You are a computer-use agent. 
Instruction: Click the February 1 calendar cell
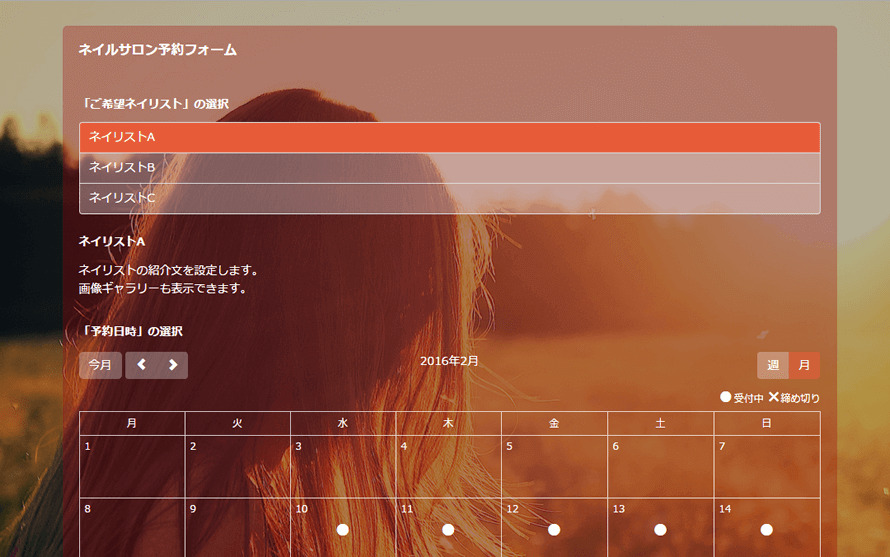(x=132, y=467)
